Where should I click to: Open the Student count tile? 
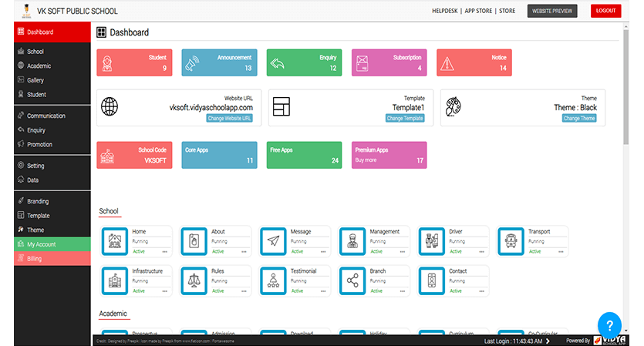click(134, 62)
